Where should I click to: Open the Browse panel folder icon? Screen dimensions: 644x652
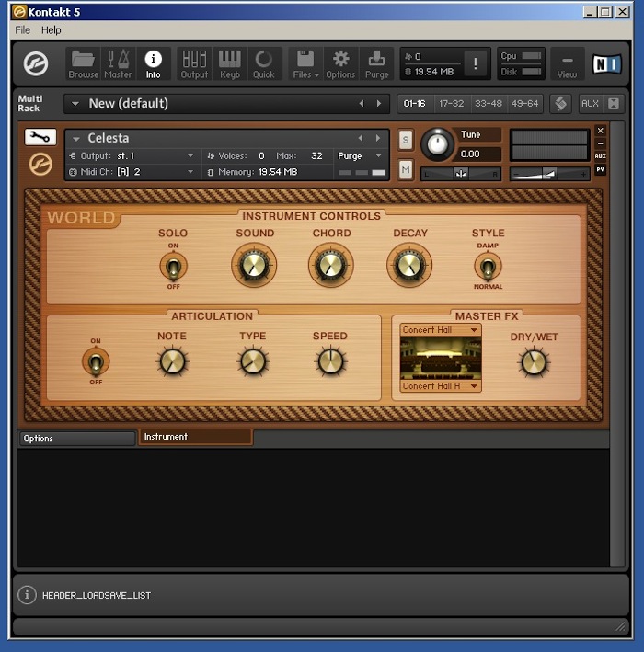tap(83, 63)
